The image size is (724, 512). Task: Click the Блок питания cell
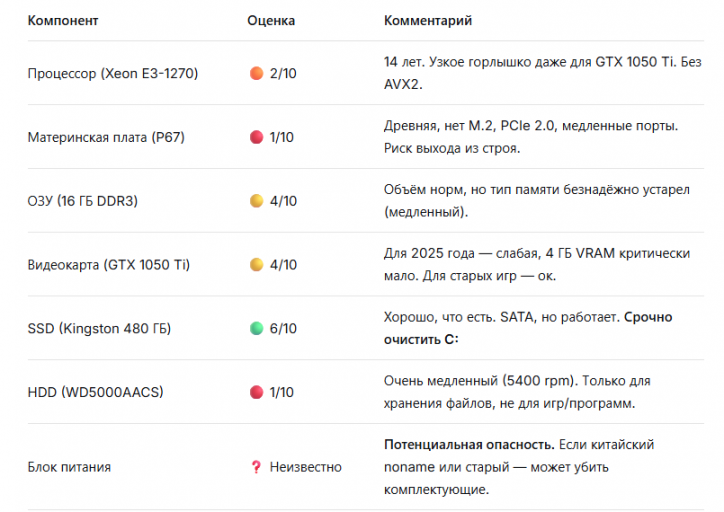point(69,467)
